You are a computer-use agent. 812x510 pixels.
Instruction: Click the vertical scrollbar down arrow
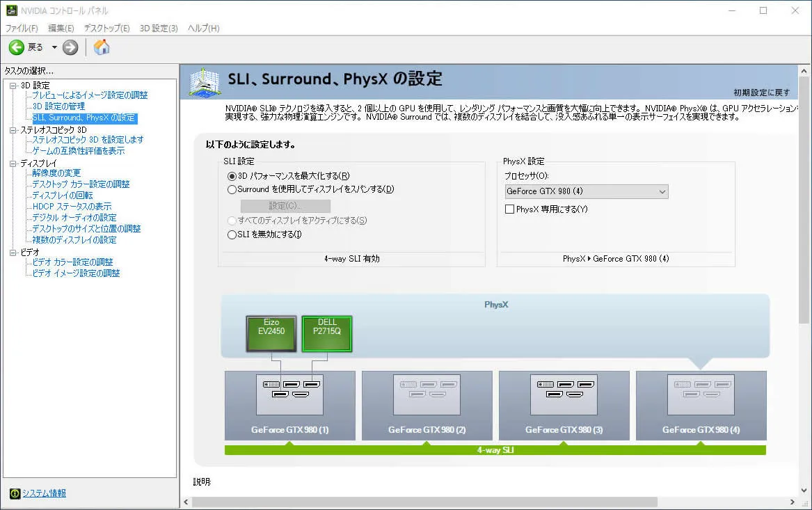coord(804,491)
